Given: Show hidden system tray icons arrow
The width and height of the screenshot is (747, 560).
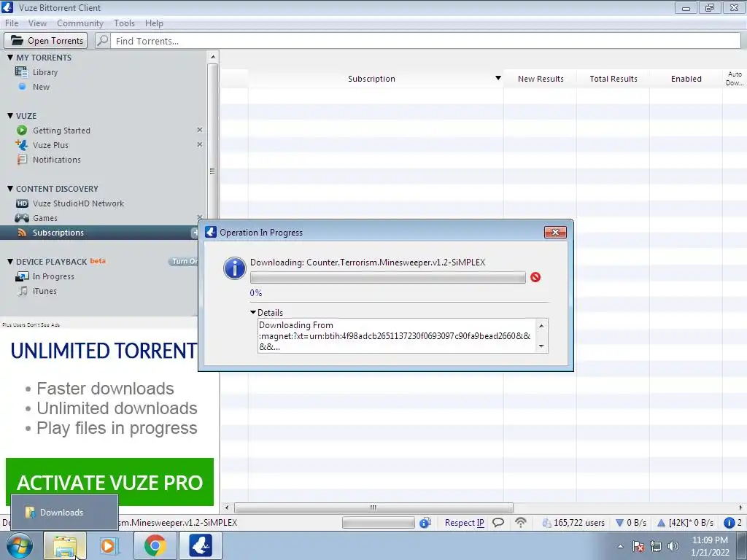Looking at the screenshot, I should point(620,546).
